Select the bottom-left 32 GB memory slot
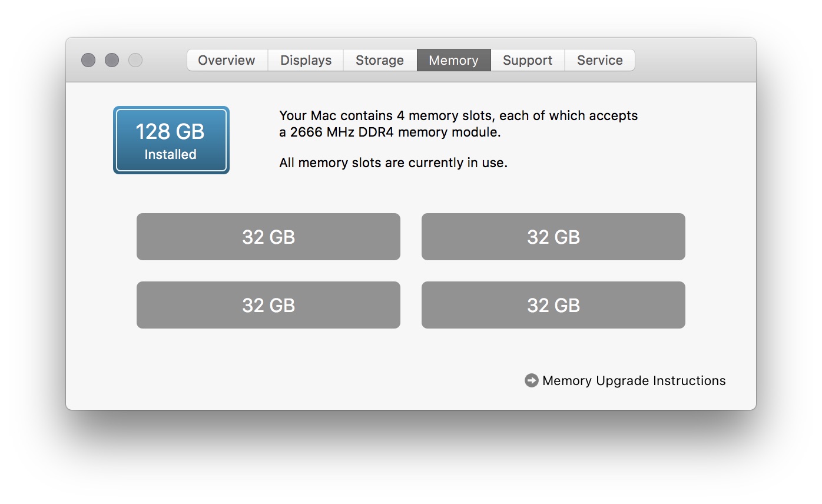 [x=269, y=305]
